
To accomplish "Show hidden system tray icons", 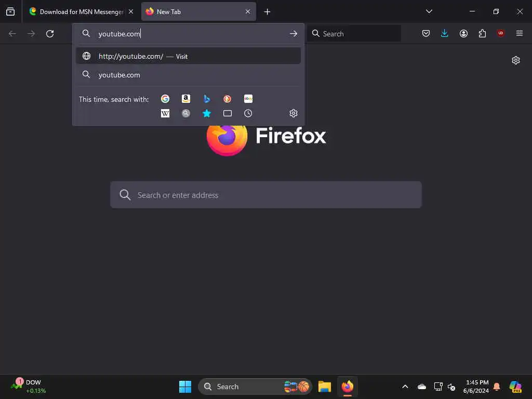I will coord(405,387).
